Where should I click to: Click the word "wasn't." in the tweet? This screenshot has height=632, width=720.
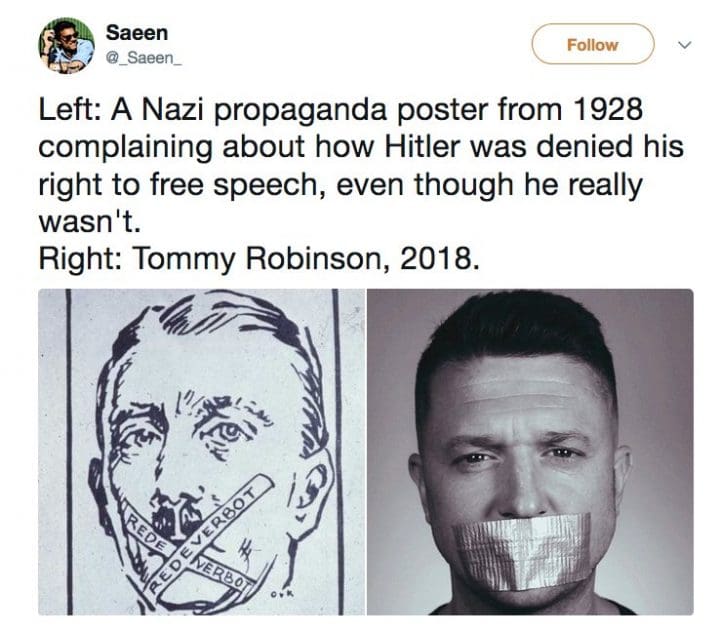(x=89, y=222)
